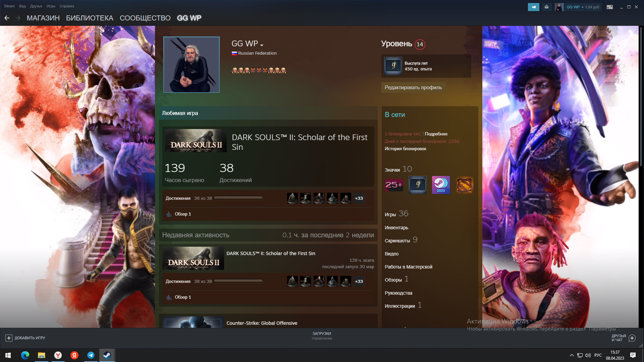
Task: Open the Инвентарь link
Action: click(x=396, y=228)
